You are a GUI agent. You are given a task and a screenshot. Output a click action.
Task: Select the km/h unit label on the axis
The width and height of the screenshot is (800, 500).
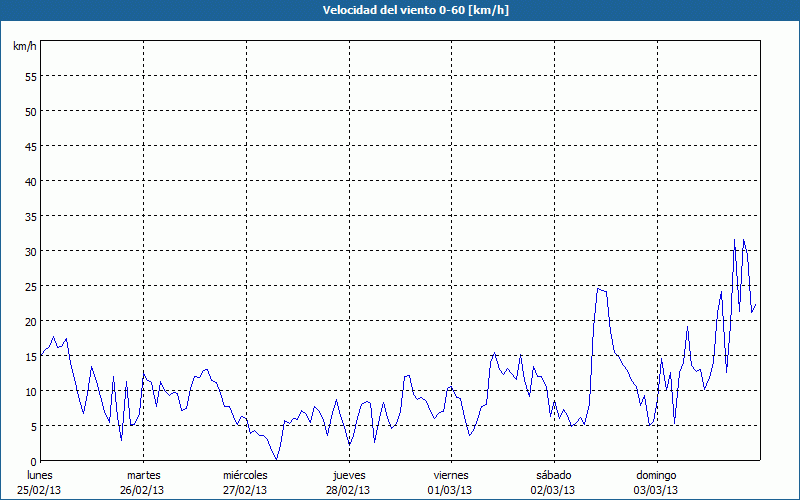click(x=24, y=46)
